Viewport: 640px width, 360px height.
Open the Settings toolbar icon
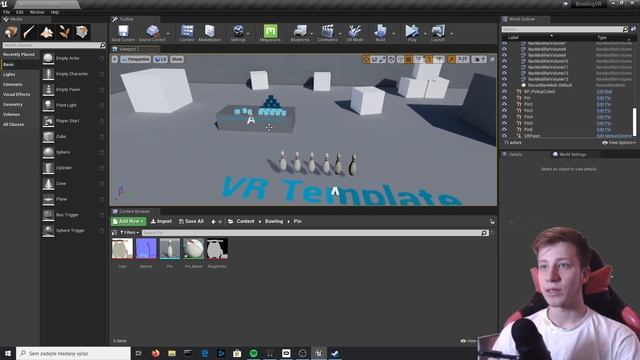coord(238,31)
